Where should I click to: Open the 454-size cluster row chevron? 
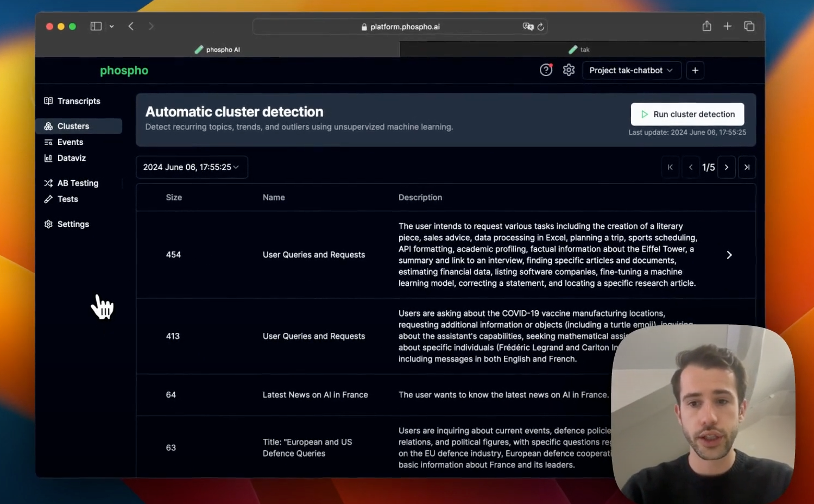[x=729, y=255]
